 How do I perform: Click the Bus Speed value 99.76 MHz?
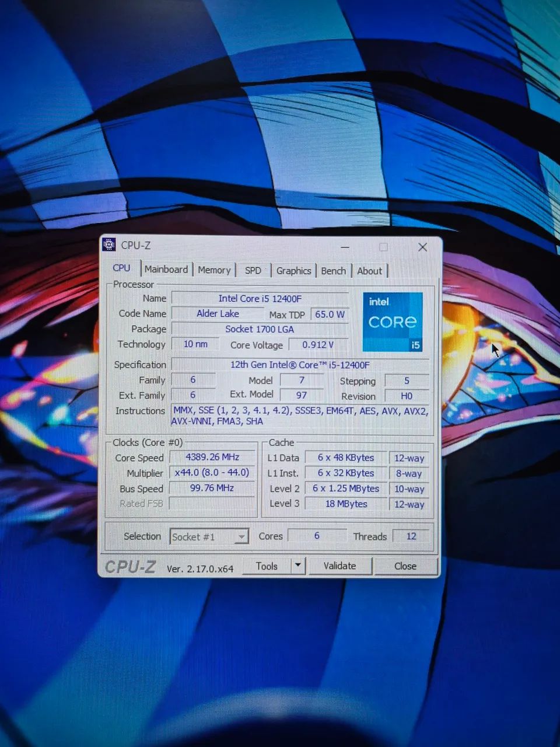coord(212,488)
